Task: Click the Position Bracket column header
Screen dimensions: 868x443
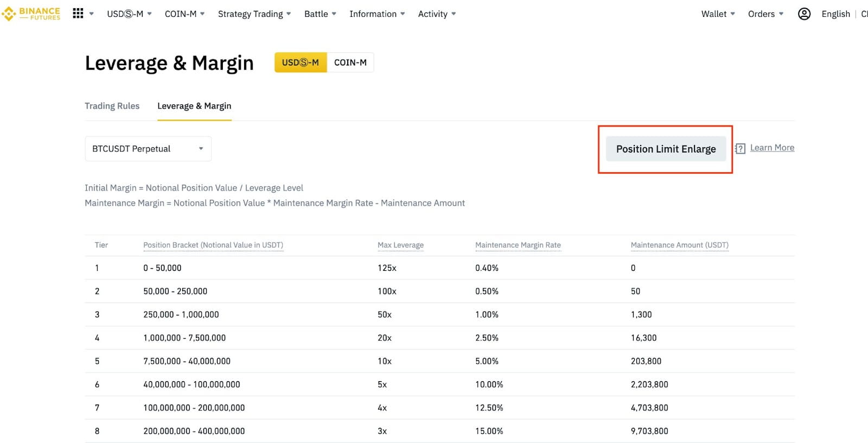Action: point(213,245)
